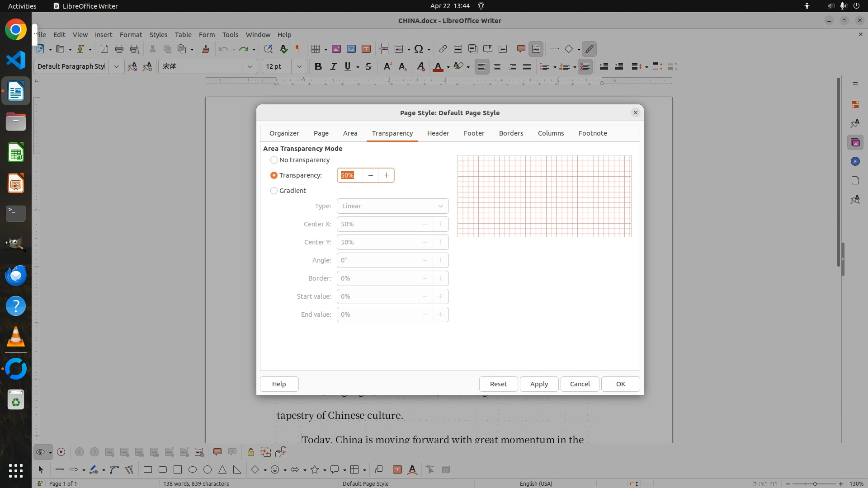Image resolution: width=868 pixels, height=488 pixels.
Task: Click the Special Character omega icon
Action: (419, 49)
